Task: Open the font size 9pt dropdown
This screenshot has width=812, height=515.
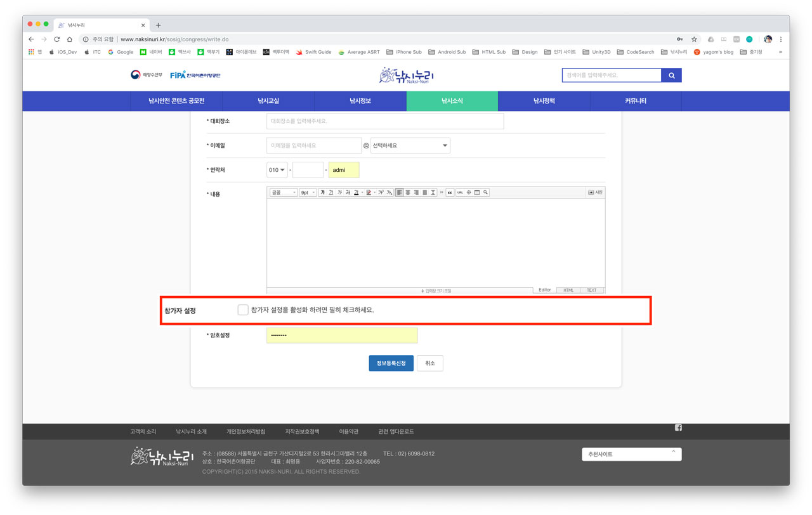Action: pos(308,192)
